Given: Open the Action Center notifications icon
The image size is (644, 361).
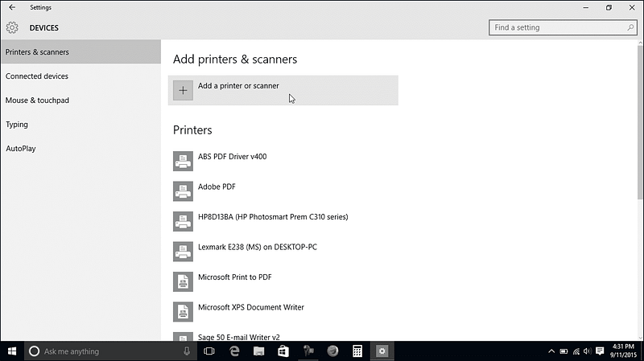Looking at the screenshot, I should tap(600, 351).
